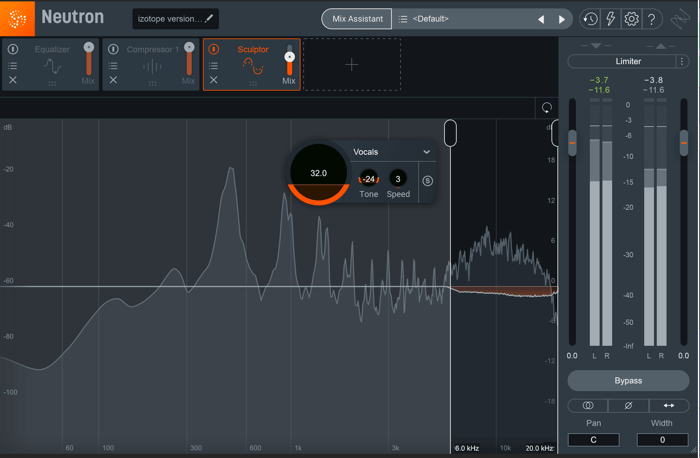Click the 6.0 kHz frequency readout

(x=467, y=448)
